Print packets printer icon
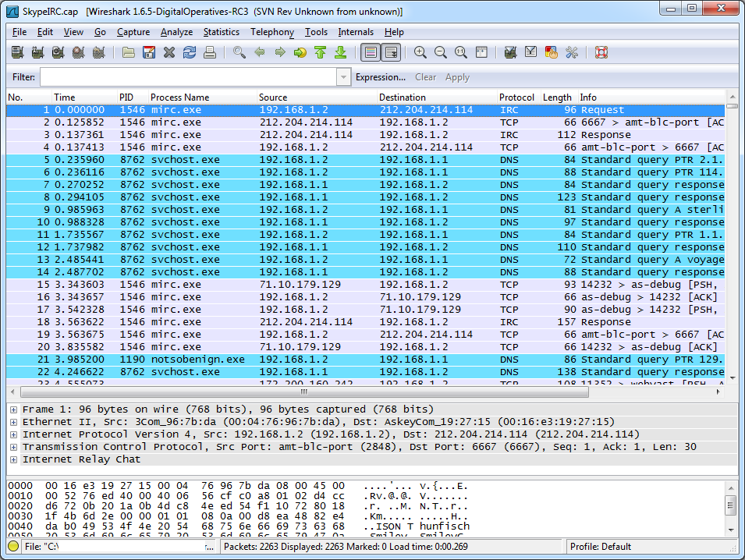The image size is (745, 560). [210, 52]
